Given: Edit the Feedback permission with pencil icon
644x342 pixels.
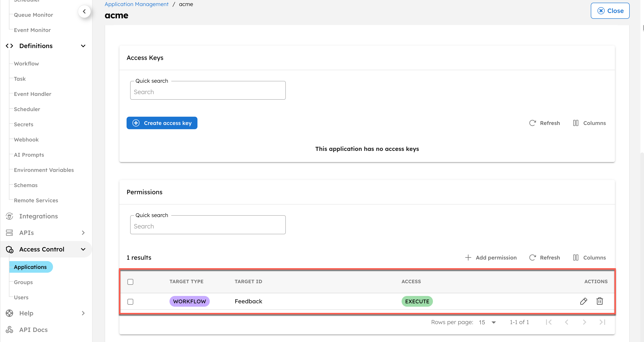Looking at the screenshot, I should coord(583,301).
